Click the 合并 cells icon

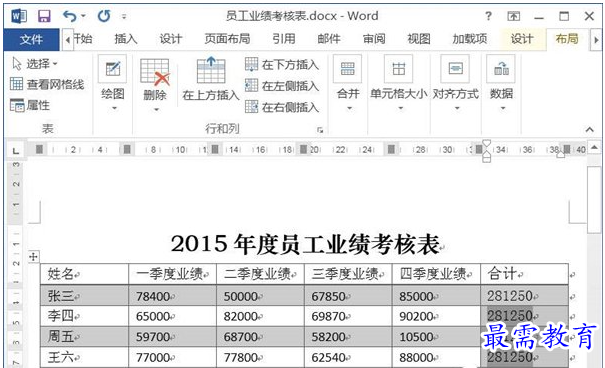click(348, 69)
